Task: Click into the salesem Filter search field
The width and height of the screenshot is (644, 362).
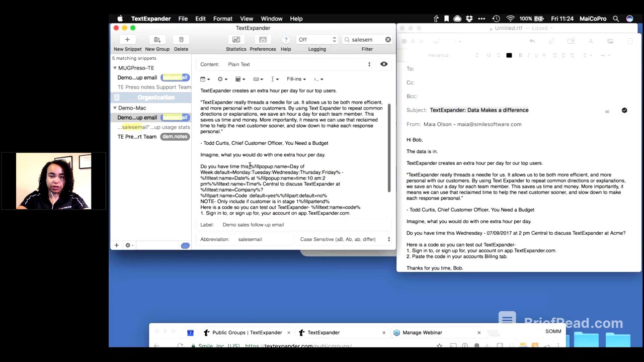Action: click(367, 40)
